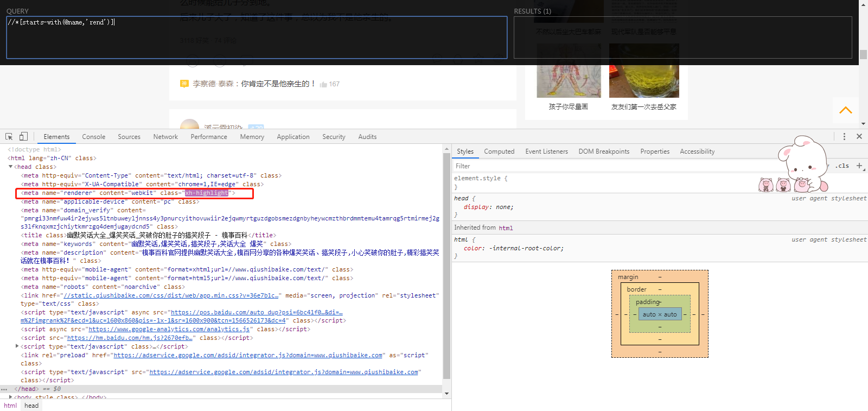
Task: Click the orange badge icon beside 李察德 泰森
Action: 184,84
